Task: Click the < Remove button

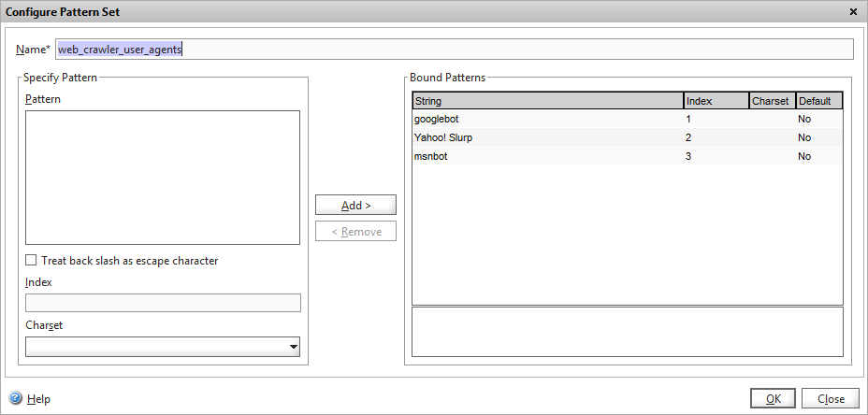Action: coord(355,231)
